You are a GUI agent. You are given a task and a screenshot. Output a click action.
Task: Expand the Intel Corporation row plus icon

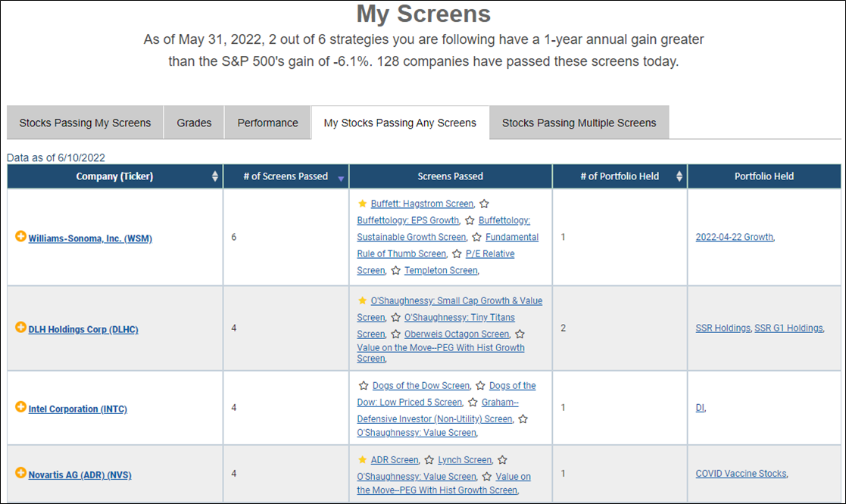(x=20, y=407)
